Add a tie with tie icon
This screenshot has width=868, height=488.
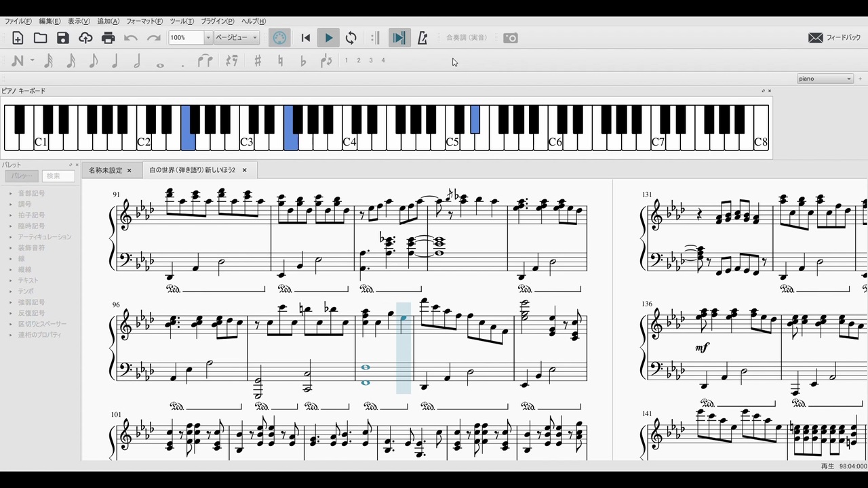205,61
